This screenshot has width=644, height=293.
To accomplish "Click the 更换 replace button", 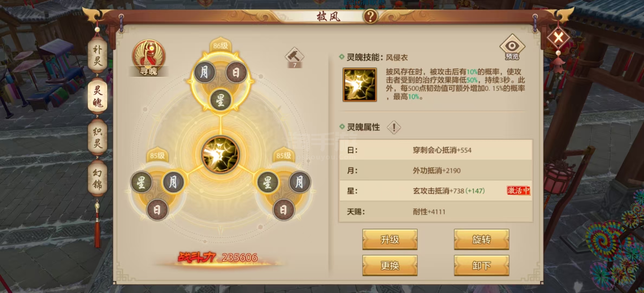I will (x=390, y=265).
